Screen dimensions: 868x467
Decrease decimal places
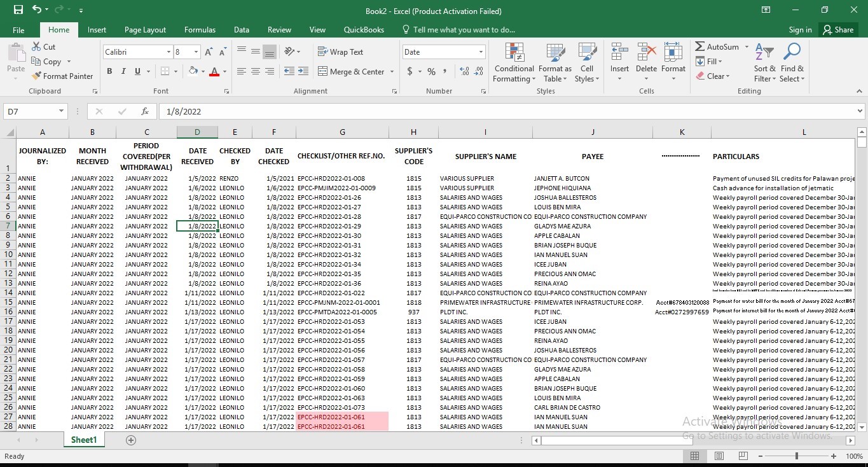tap(478, 72)
